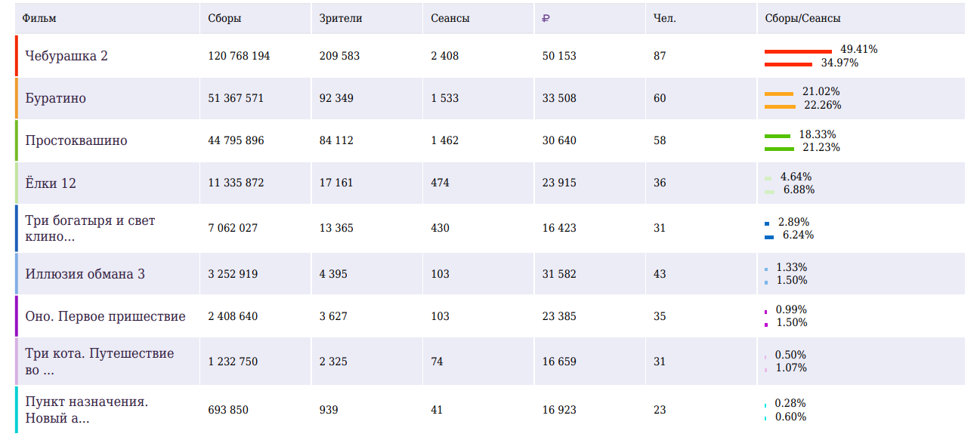Sort by the Сборы column header

224,19
